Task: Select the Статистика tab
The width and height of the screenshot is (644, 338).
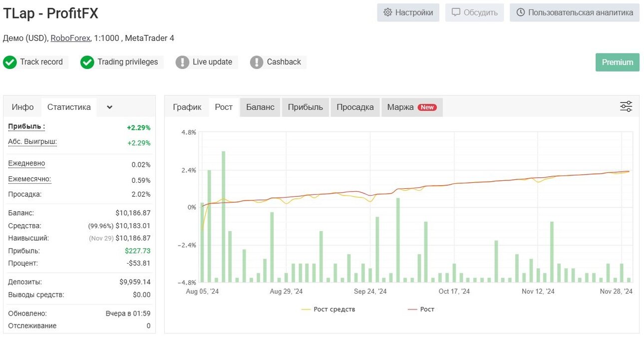Action: [x=69, y=107]
